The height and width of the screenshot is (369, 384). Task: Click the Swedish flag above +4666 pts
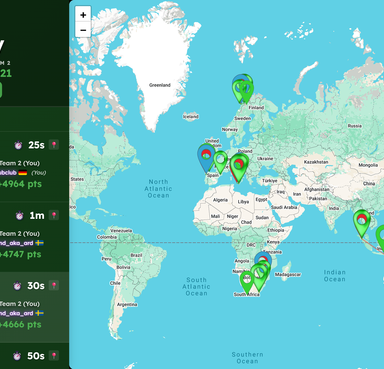coord(40,313)
